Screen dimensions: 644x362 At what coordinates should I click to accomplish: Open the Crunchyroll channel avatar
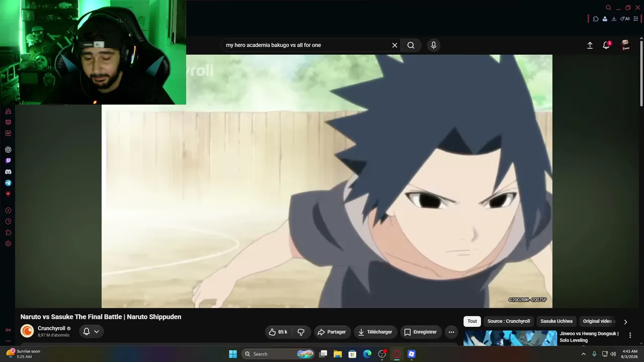[x=27, y=331]
